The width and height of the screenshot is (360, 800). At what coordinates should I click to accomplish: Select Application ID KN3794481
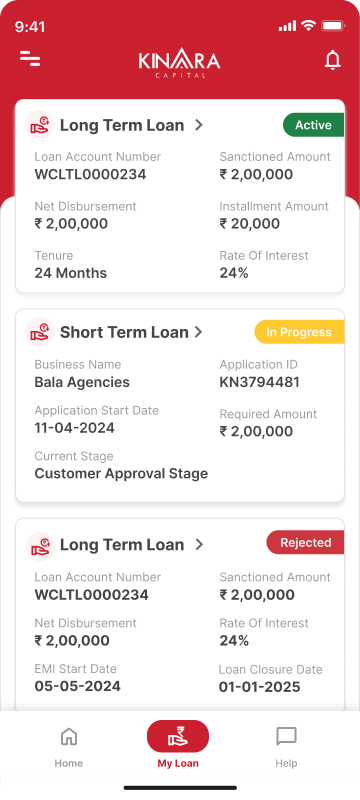click(260, 382)
